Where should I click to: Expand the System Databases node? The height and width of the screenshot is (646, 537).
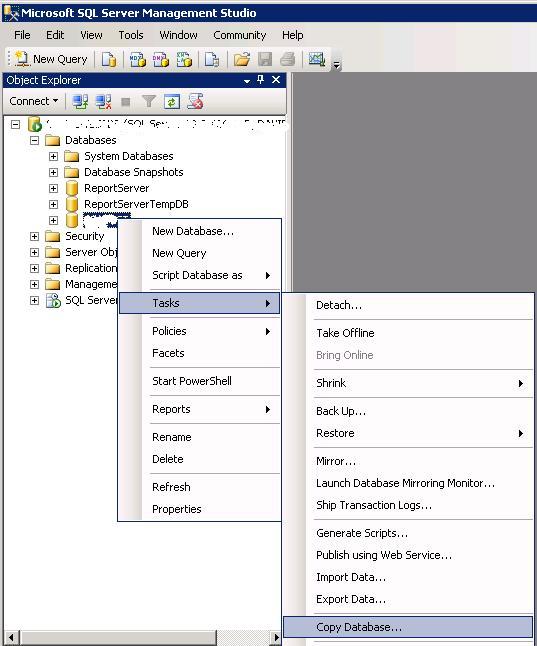pos(53,157)
